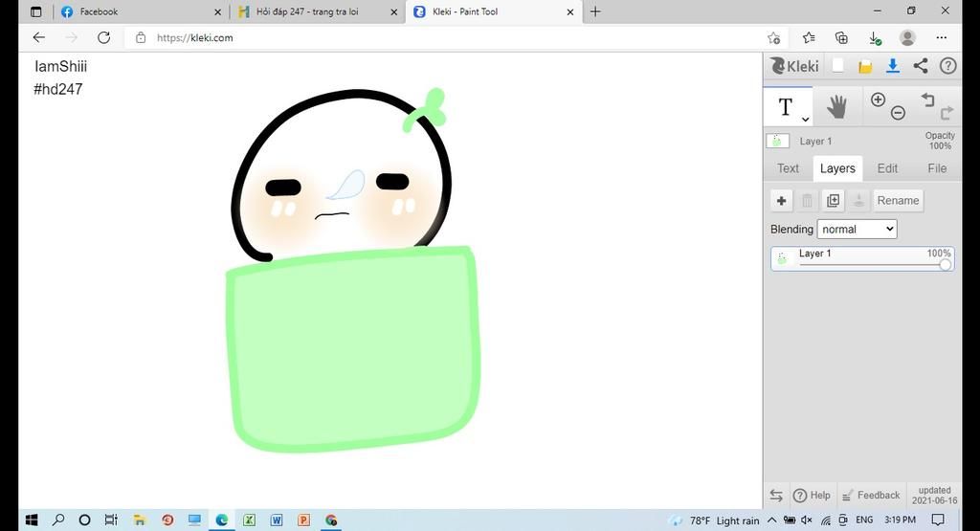
Task: Refresh the Kleki page
Action: (x=103, y=37)
